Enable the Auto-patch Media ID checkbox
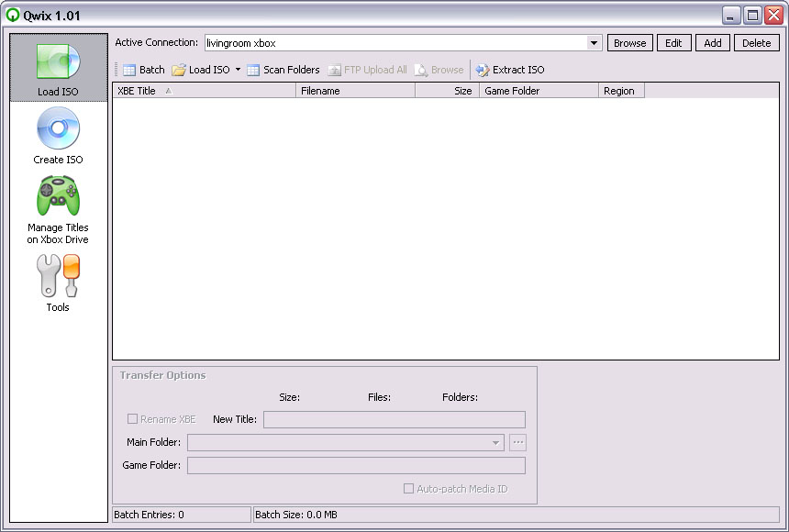The image size is (789, 532). pos(409,489)
